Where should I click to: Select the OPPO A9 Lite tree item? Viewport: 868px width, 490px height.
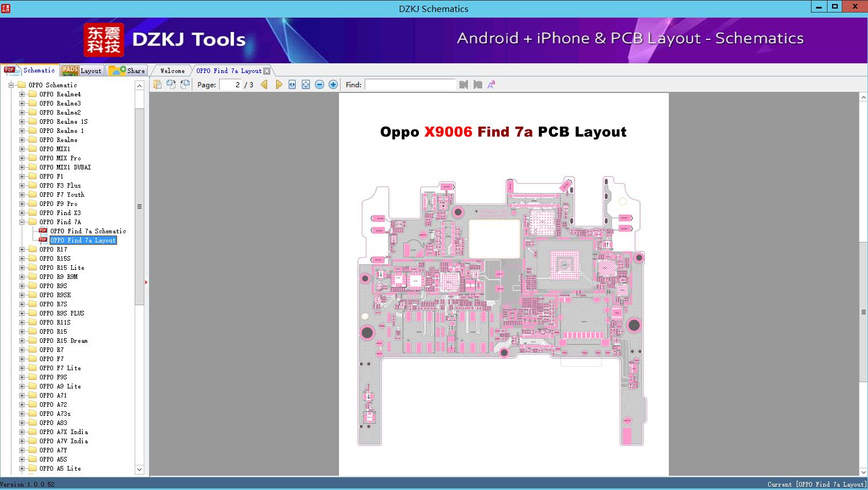tap(60, 386)
